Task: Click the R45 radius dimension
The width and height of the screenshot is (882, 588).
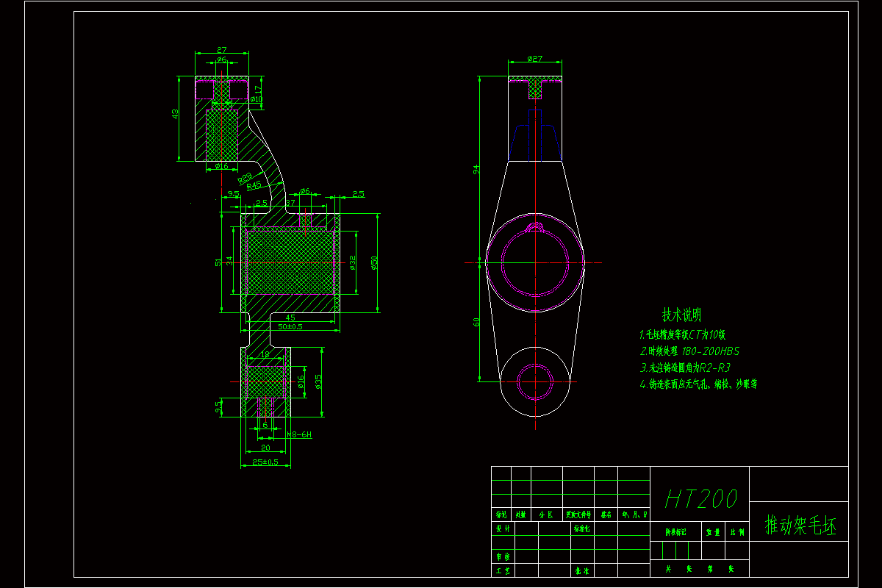Action: [255, 185]
